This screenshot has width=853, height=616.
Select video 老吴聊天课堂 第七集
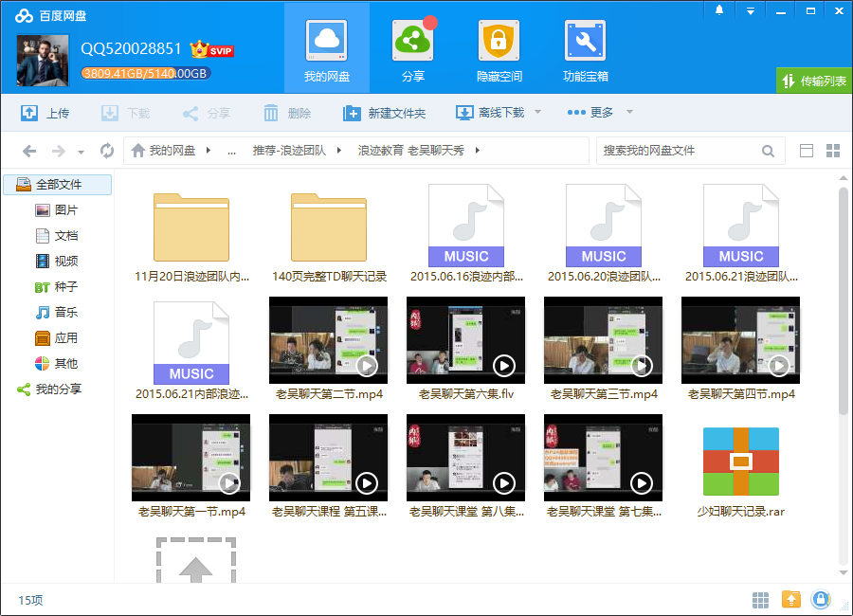[x=604, y=466]
